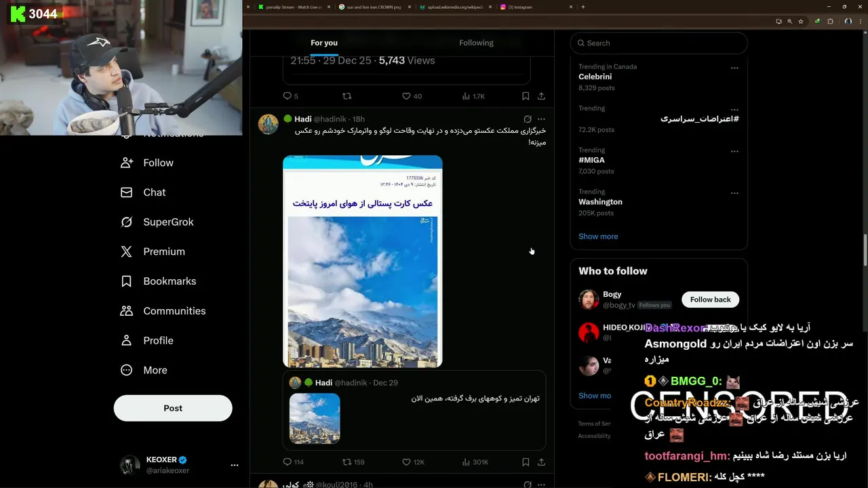
Task: Click the X search field
Action: [x=658, y=43]
